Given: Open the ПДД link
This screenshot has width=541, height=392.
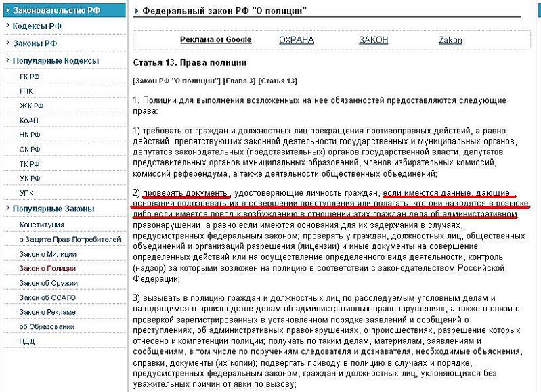Looking at the screenshot, I should coord(28,341).
